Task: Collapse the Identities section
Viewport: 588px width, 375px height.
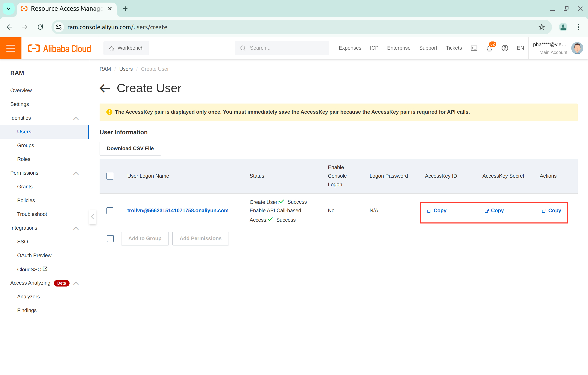Action: [76, 118]
